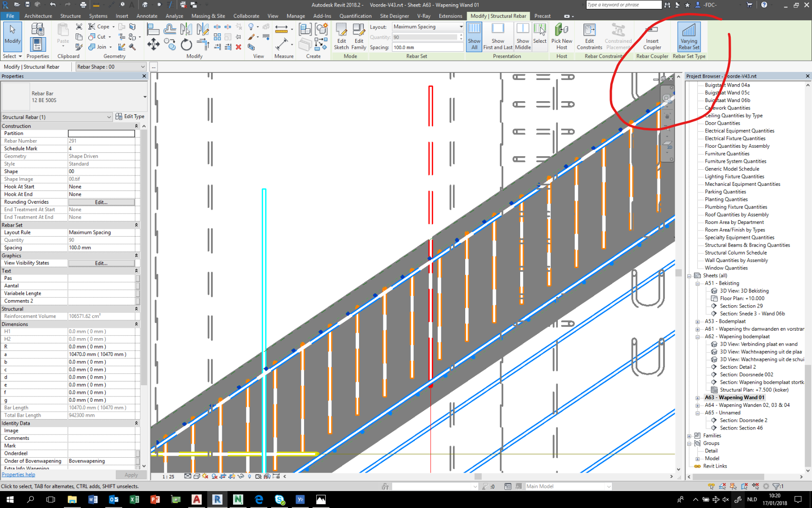Screen dimensions: 812x508
Task: Open Edit Sketch mode
Action: pos(342,37)
